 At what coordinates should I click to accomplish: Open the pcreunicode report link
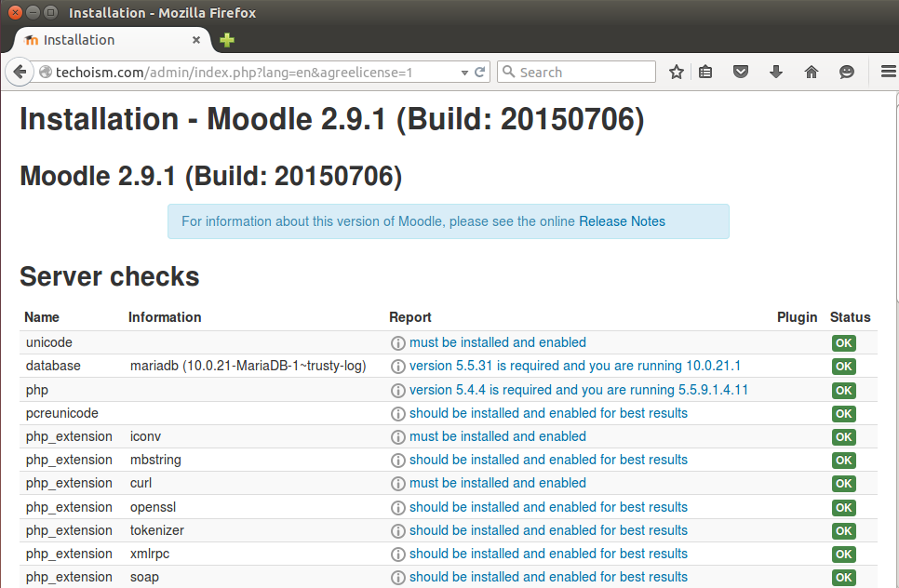pyautogui.click(x=548, y=413)
